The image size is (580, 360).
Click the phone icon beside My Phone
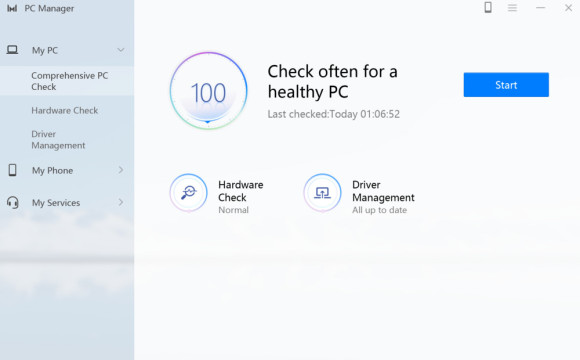(12, 170)
